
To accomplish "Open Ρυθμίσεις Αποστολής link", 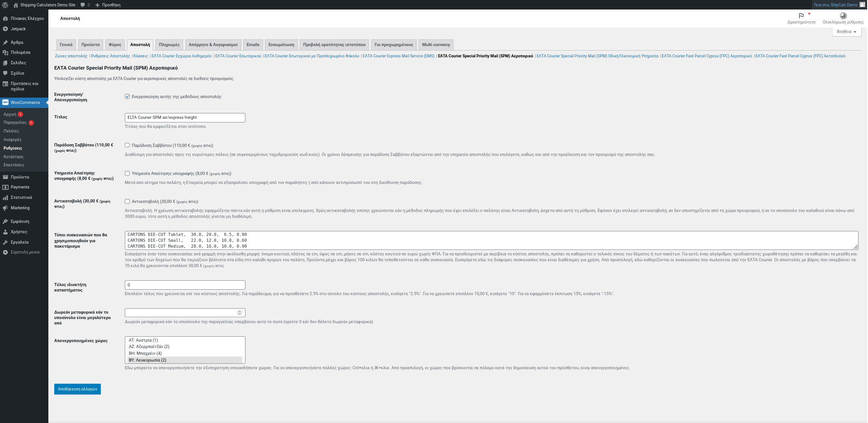I will 110,56.
